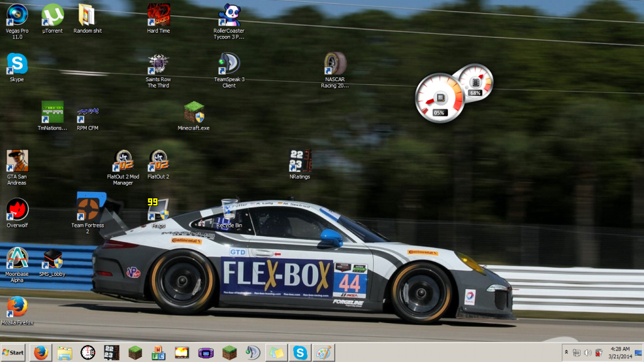The width and height of the screenshot is (644, 362).
Task: Select the Minecraft.exe desktop icon
Action: (x=194, y=116)
